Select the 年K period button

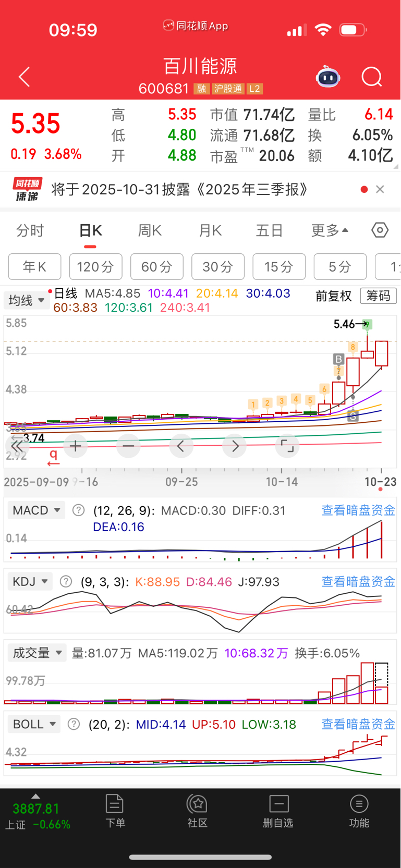point(34,267)
